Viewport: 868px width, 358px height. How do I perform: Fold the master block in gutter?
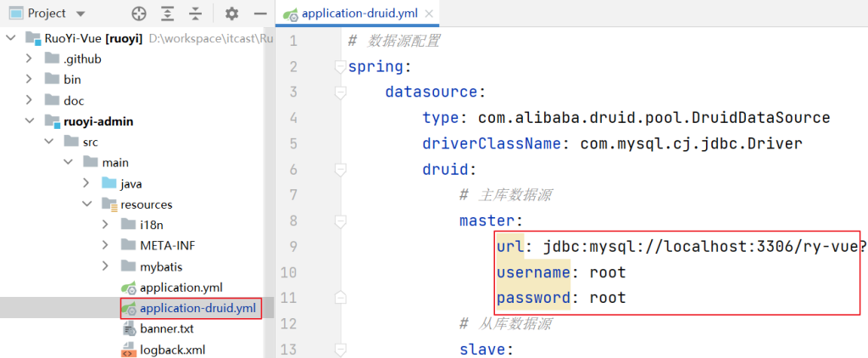pos(341,221)
